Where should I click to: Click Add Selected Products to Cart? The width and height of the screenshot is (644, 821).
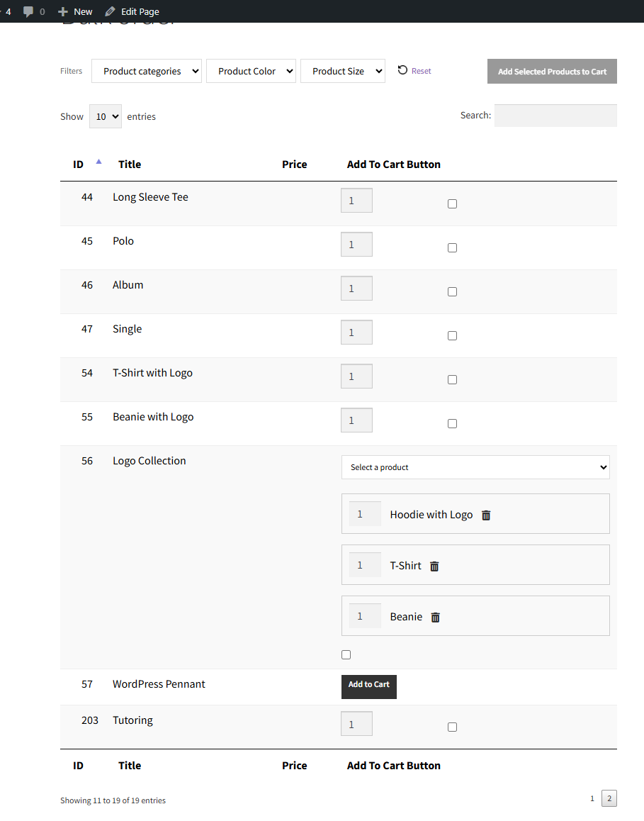coord(552,71)
